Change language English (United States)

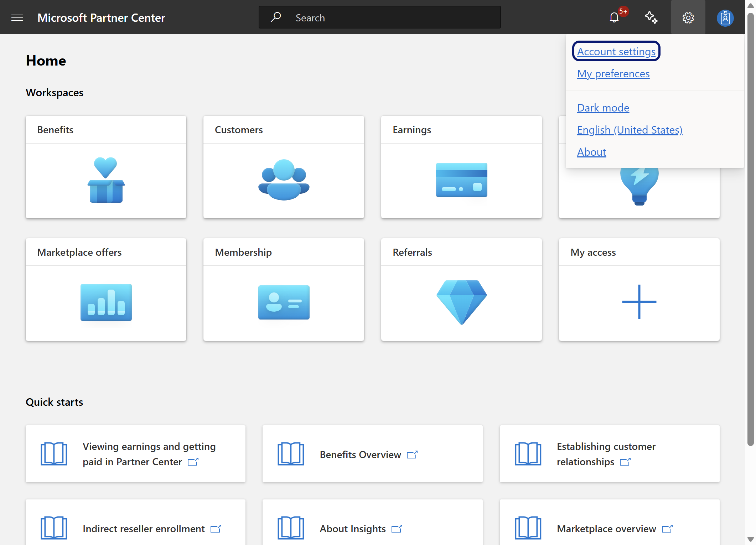(630, 130)
